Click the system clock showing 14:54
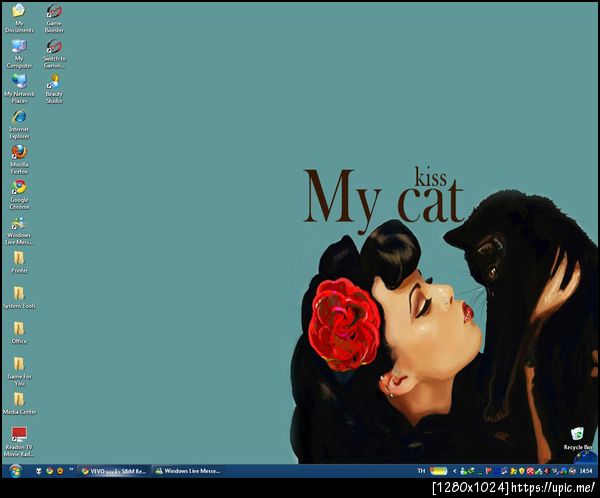Viewport: 600px width, 498px height. coord(586,471)
